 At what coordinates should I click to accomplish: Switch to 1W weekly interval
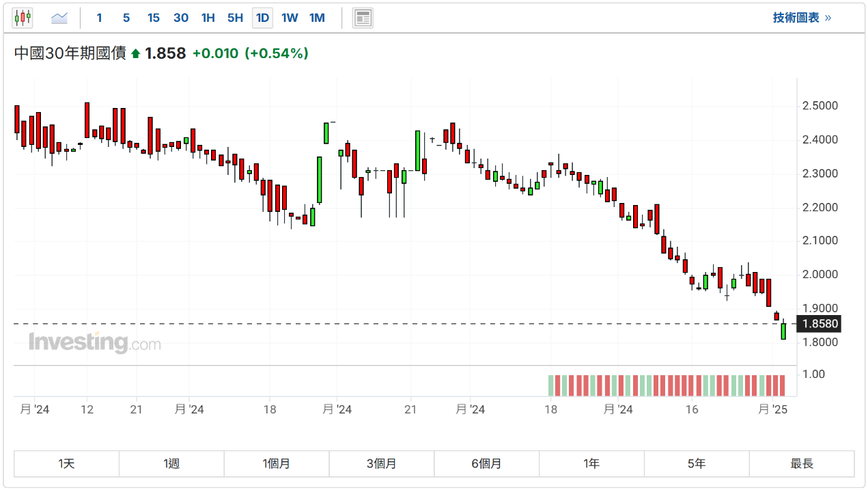(x=290, y=18)
